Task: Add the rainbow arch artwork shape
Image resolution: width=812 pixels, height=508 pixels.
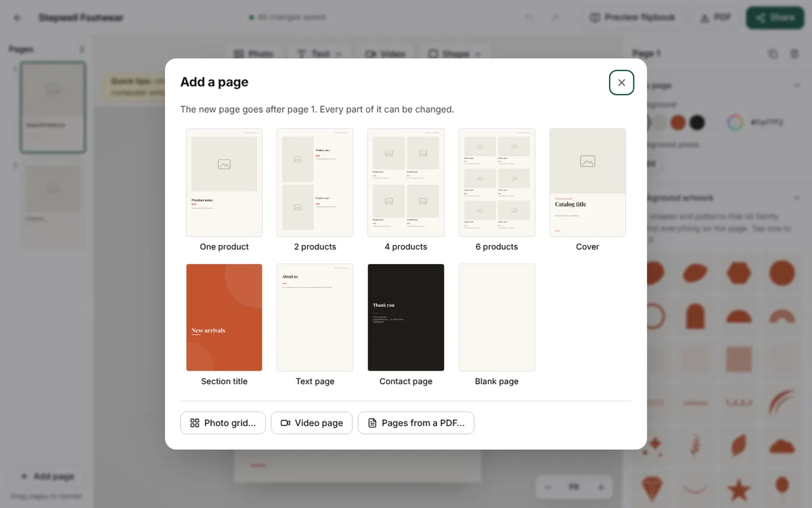Action: click(782, 316)
